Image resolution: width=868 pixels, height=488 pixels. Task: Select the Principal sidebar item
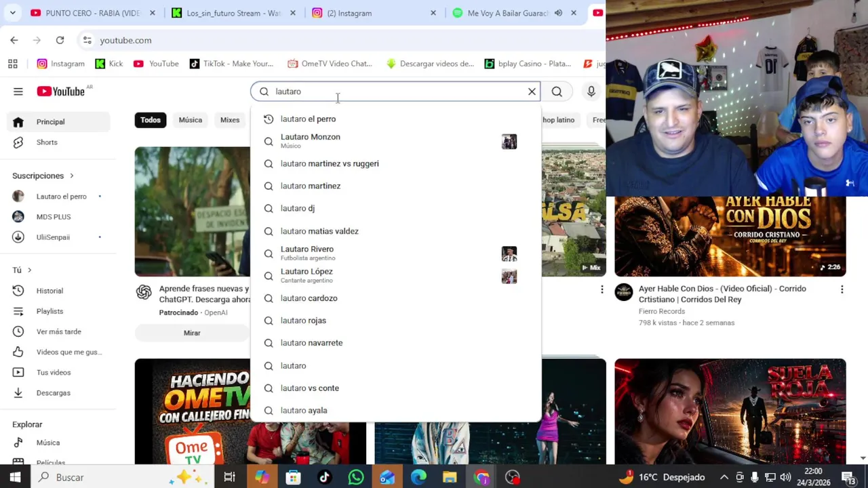tap(58, 122)
